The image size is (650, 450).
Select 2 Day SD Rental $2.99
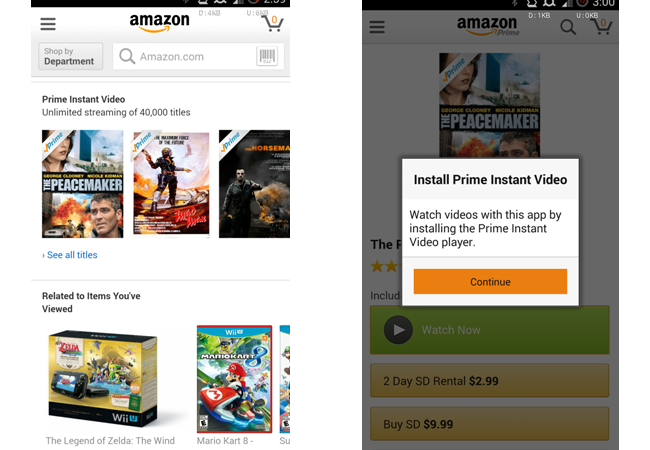point(490,381)
